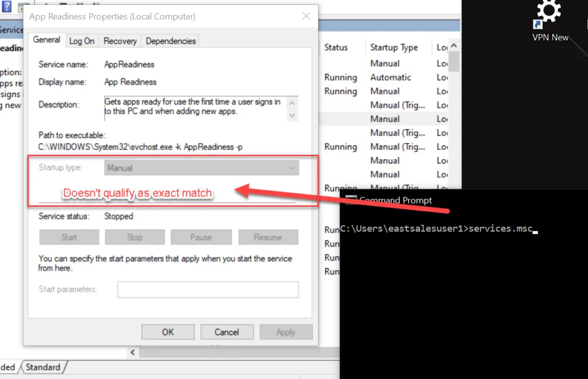Open the Recovery tab

pyautogui.click(x=120, y=41)
